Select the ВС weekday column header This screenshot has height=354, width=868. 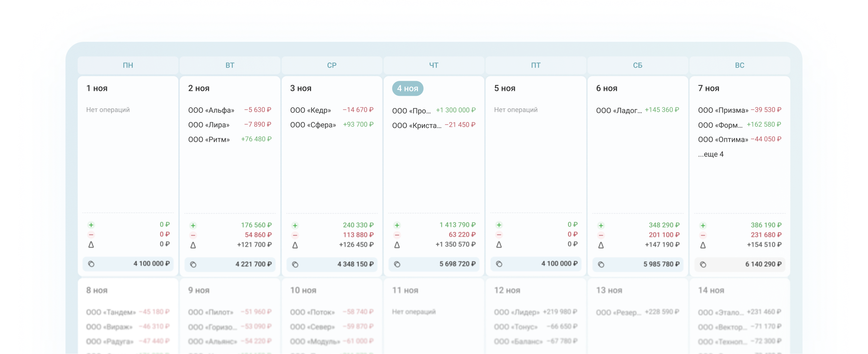point(740,65)
